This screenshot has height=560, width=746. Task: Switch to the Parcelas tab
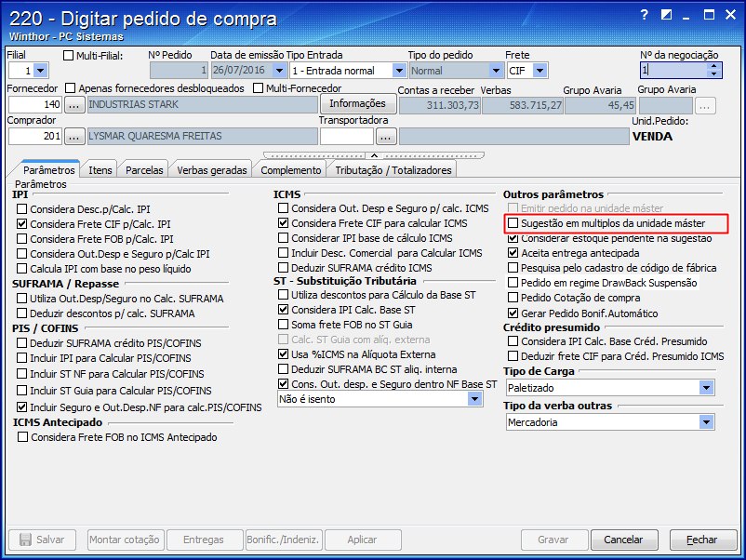pyautogui.click(x=144, y=170)
